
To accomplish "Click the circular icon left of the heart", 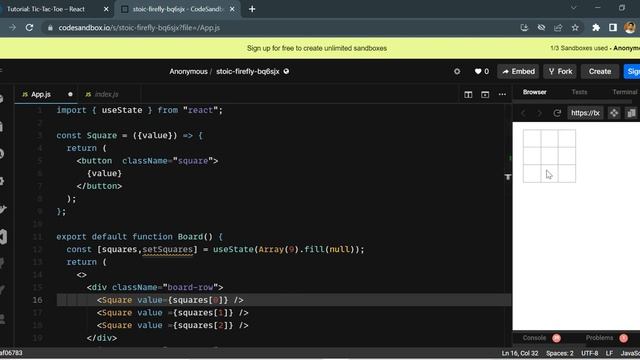I will coord(457,71).
